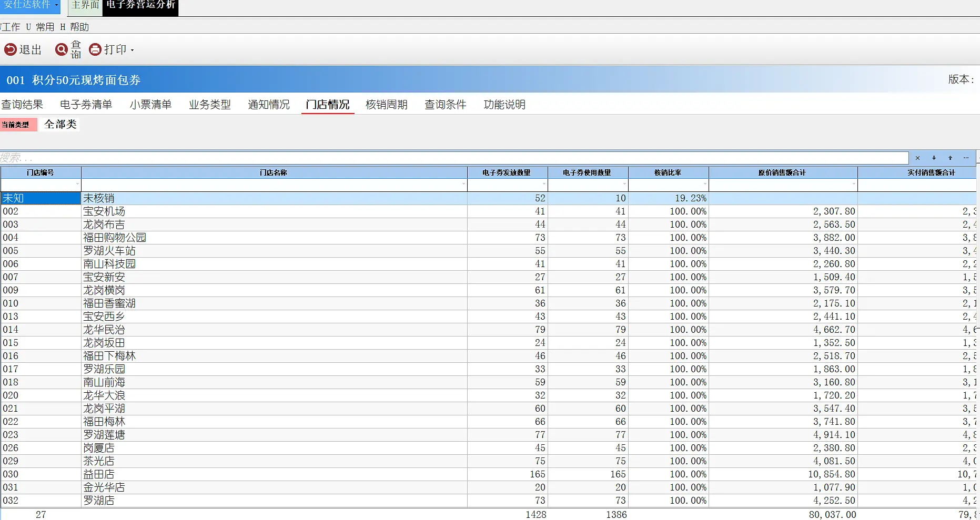Go to the 业务类型 tab
The height and width of the screenshot is (520, 980).
click(x=210, y=105)
